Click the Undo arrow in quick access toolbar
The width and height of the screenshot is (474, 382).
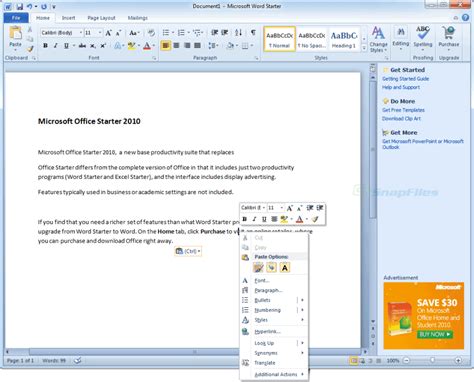(x=30, y=6)
